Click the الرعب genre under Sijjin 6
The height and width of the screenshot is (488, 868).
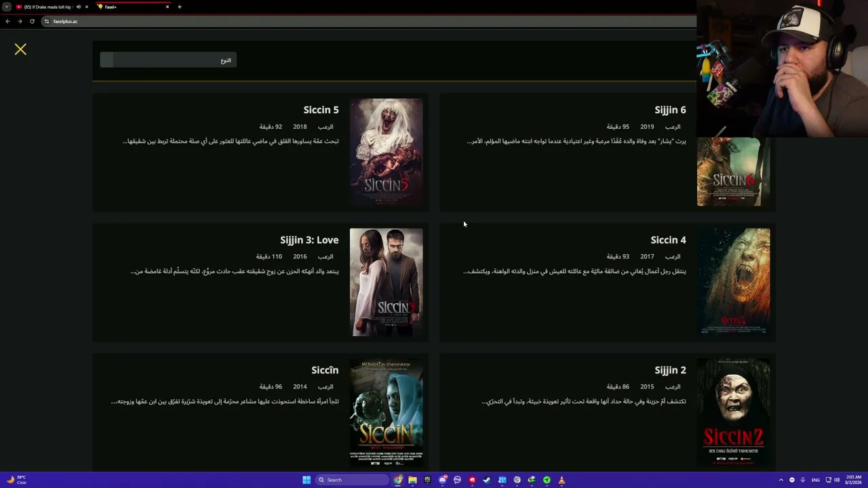point(673,127)
